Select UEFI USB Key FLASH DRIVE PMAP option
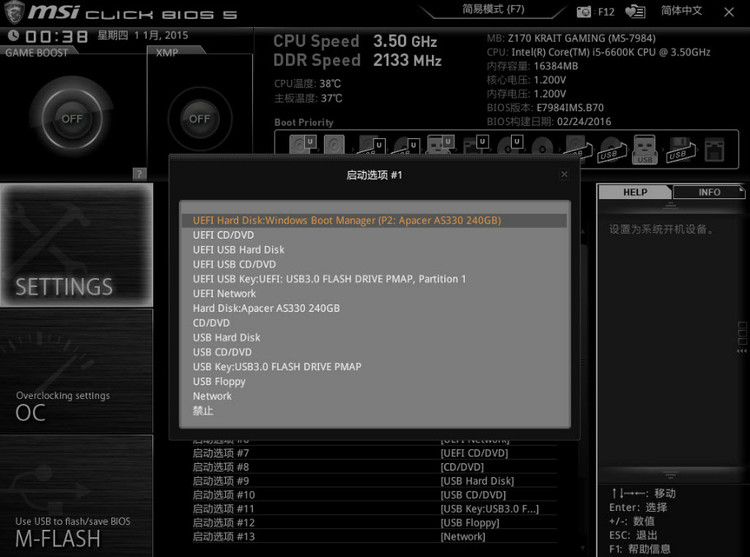 pyautogui.click(x=375, y=279)
